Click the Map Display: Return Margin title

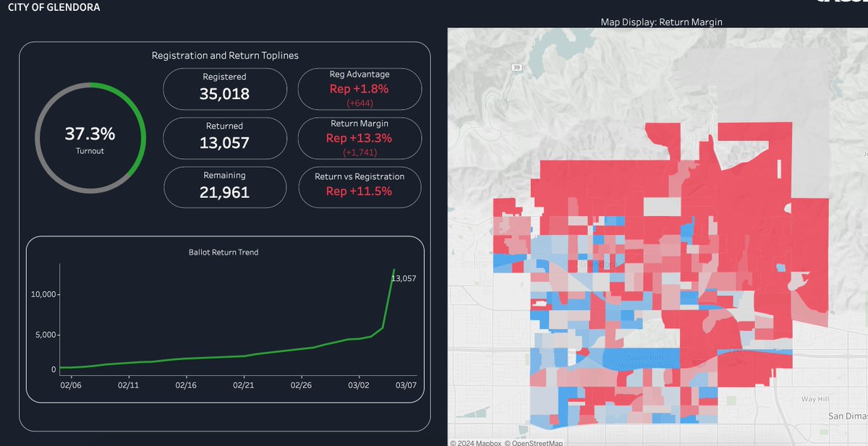[x=662, y=22]
